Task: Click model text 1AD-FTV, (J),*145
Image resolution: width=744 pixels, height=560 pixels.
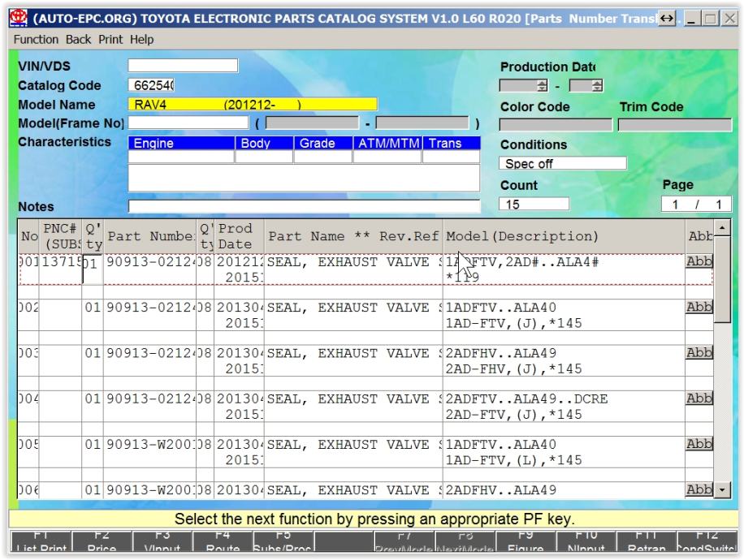Action: pos(513,323)
